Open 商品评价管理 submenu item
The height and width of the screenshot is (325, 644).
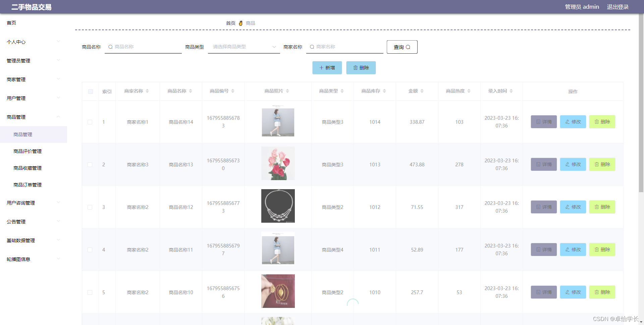pyautogui.click(x=34, y=151)
